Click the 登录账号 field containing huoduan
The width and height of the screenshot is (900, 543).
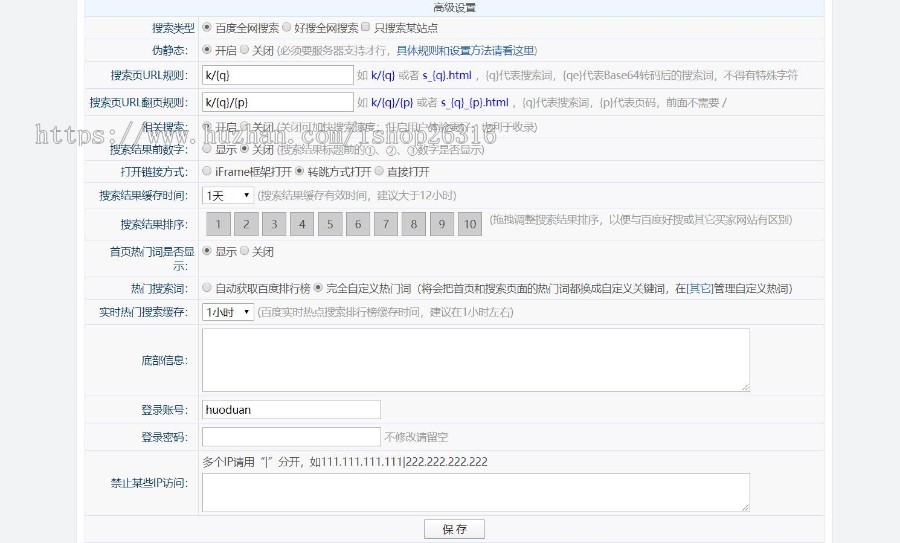tap(291, 410)
